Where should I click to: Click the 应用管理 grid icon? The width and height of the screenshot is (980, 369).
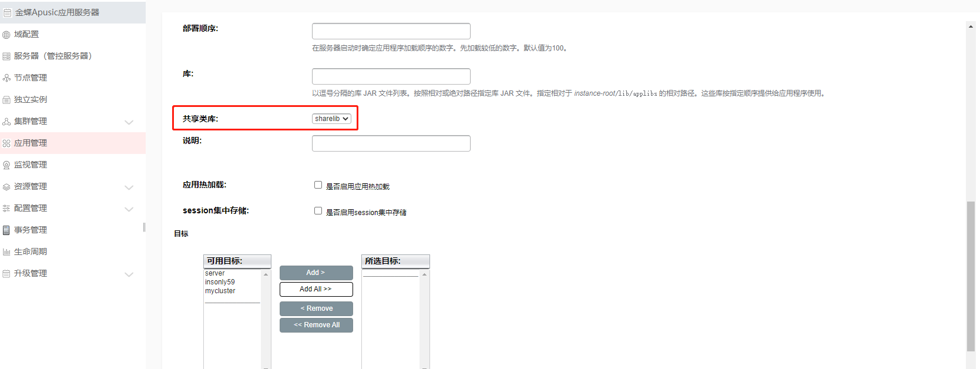tap(6, 143)
